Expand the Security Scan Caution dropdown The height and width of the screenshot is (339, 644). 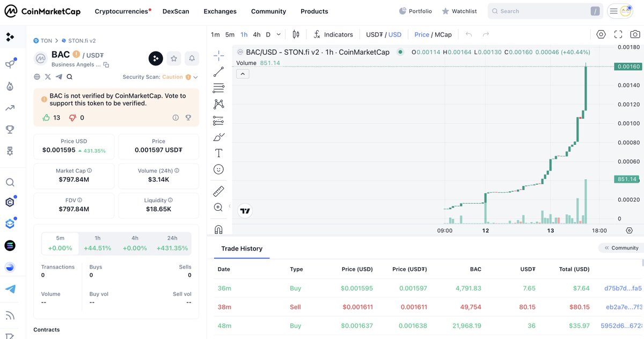click(195, 77)
